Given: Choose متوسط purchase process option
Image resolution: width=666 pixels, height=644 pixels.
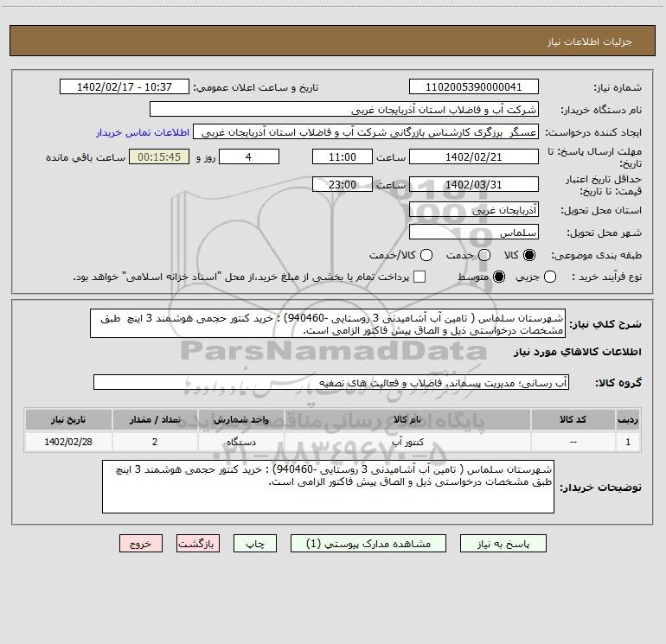Looking at the screenshot, I should tap(499, 277).
